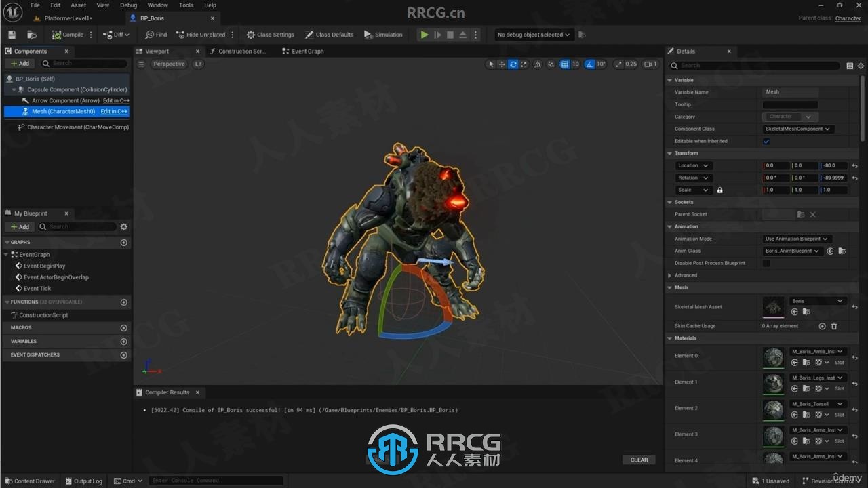
Task: Toggle surface snapping in viewport toolbar
Action: pyautogui.click(x=551, y=64)
